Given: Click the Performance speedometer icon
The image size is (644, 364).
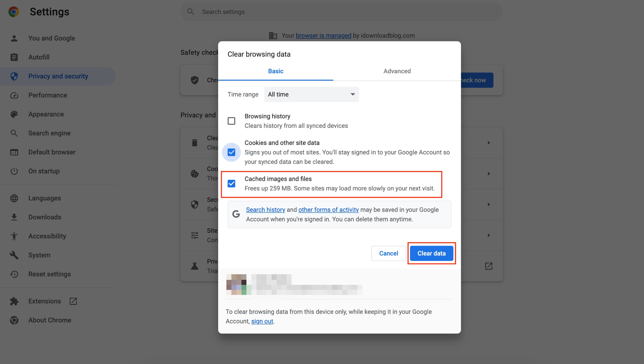Looking at the screenshot, I should click(x=14, y=95).
